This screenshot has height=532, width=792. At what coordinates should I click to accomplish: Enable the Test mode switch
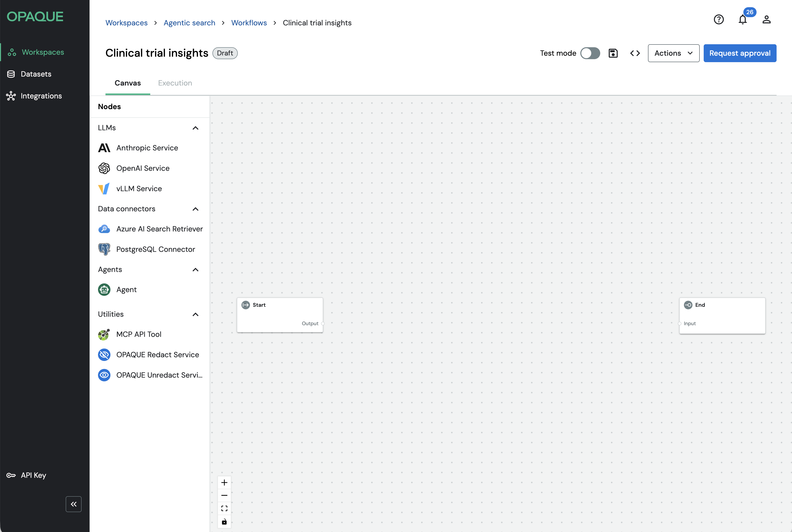[590, 53]
